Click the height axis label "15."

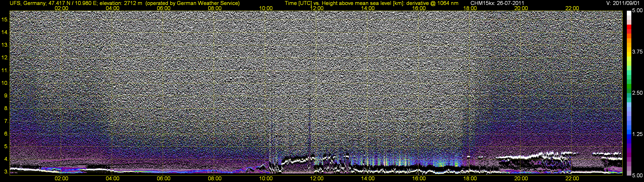[5, 20]
